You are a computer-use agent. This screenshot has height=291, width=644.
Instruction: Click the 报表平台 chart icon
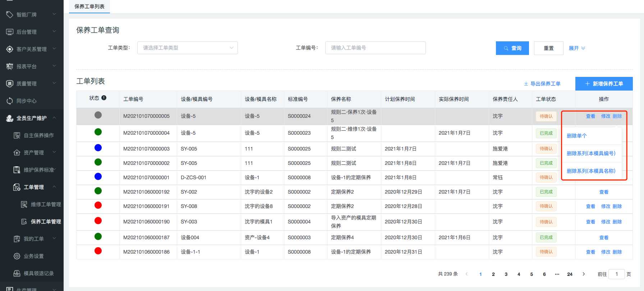point(10,66)
